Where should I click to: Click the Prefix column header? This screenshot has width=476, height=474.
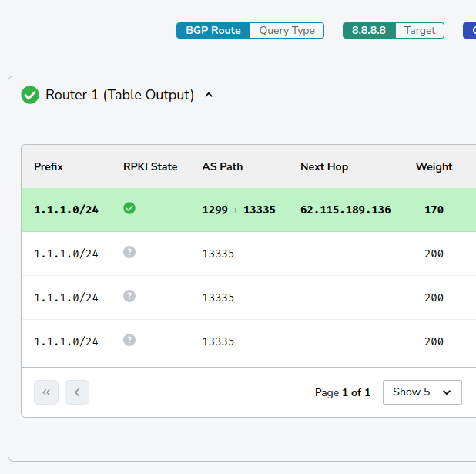49,166
